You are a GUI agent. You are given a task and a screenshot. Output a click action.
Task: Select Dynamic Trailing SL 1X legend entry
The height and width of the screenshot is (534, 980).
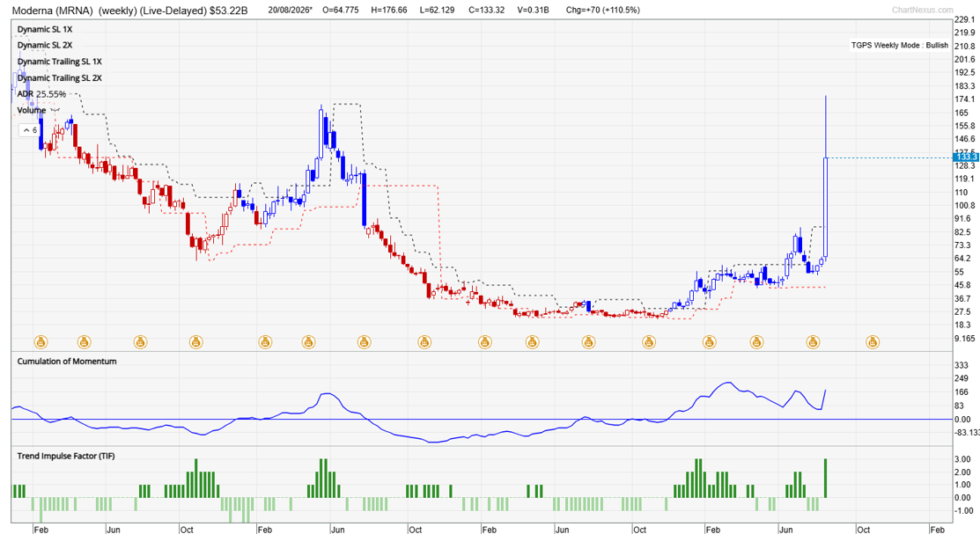tap(59, 62)
